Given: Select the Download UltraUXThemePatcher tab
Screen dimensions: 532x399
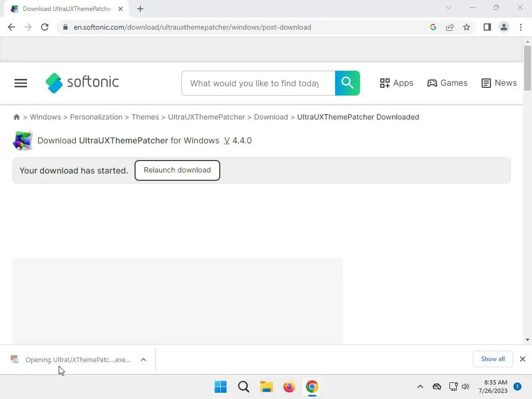Looking at the screenshot, I should coord(67,9).
